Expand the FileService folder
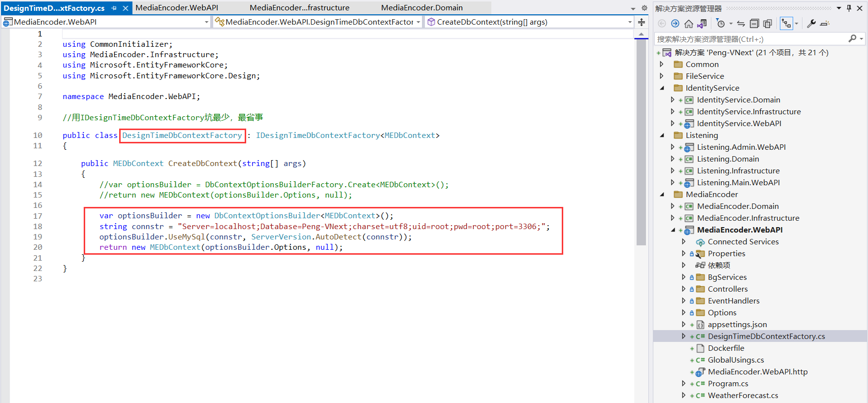This screenshot has width=868, height=403. 661,76
